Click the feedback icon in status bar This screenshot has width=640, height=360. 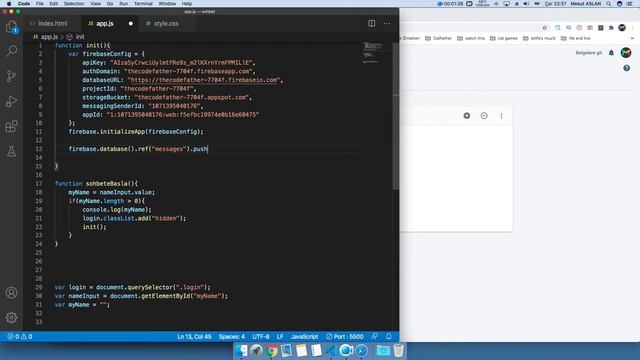click(x=374, y=336)
